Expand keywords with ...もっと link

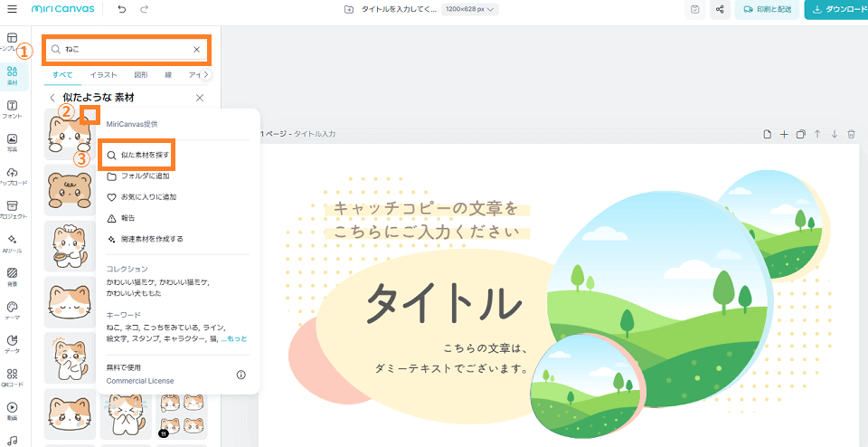(x=233, y=338)
